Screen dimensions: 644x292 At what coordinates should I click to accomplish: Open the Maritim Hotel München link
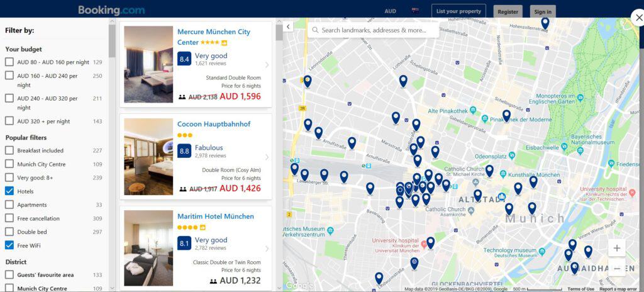coord(216,216)
